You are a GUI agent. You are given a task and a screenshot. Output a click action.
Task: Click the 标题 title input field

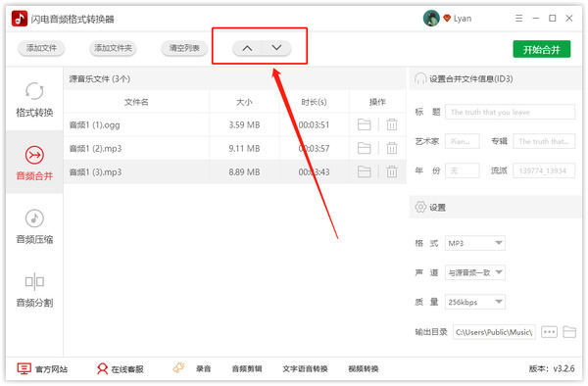tap(510, 112)
